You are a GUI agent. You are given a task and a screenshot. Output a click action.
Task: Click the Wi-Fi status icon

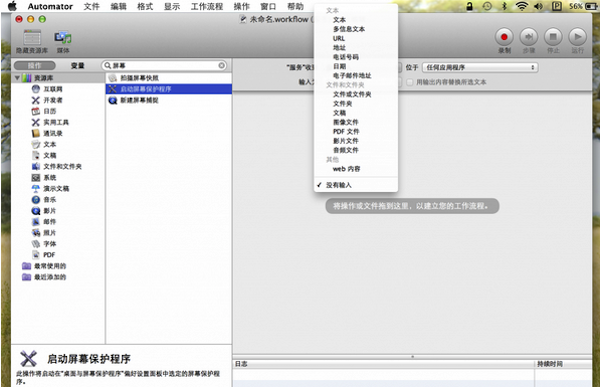coord(521,6)
